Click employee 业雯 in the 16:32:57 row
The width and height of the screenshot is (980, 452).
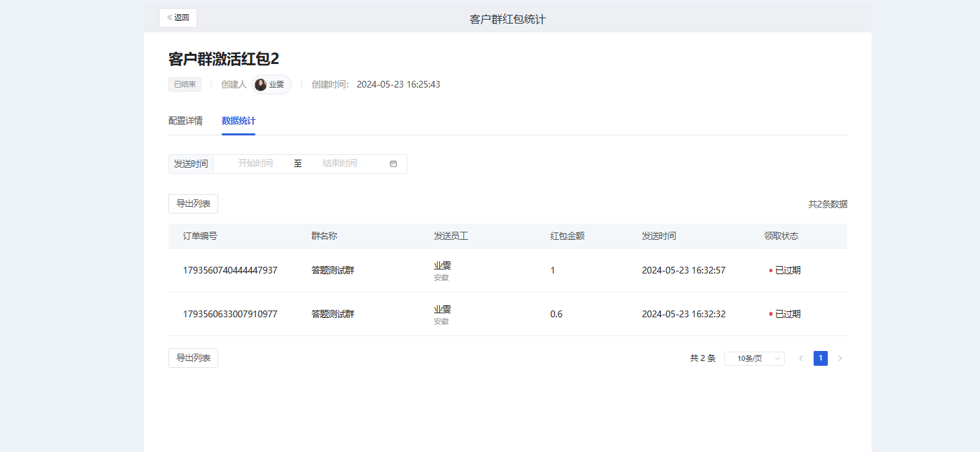[443, 265]
